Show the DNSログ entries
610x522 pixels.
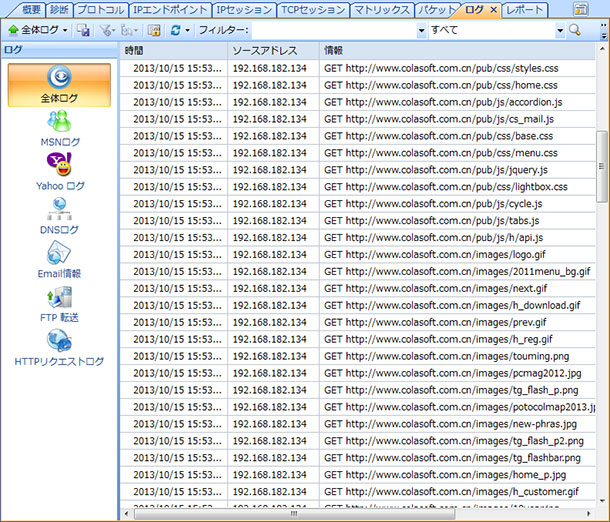pos(59,216)
